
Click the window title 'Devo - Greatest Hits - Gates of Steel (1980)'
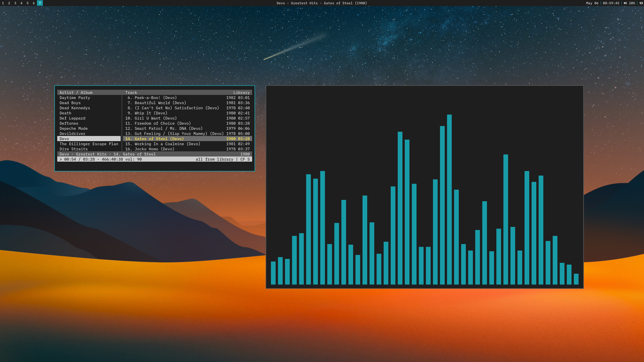point(322,3)
